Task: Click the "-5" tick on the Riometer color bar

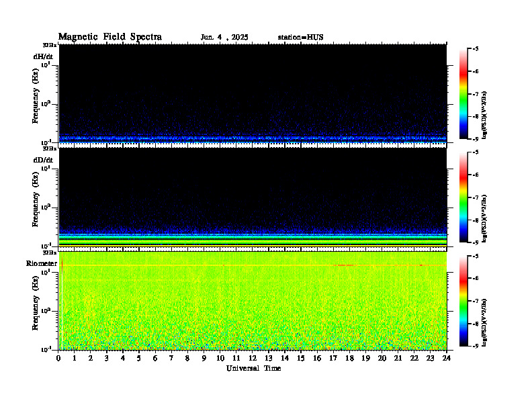Action: pyautogui.click(x=476, y=256)
